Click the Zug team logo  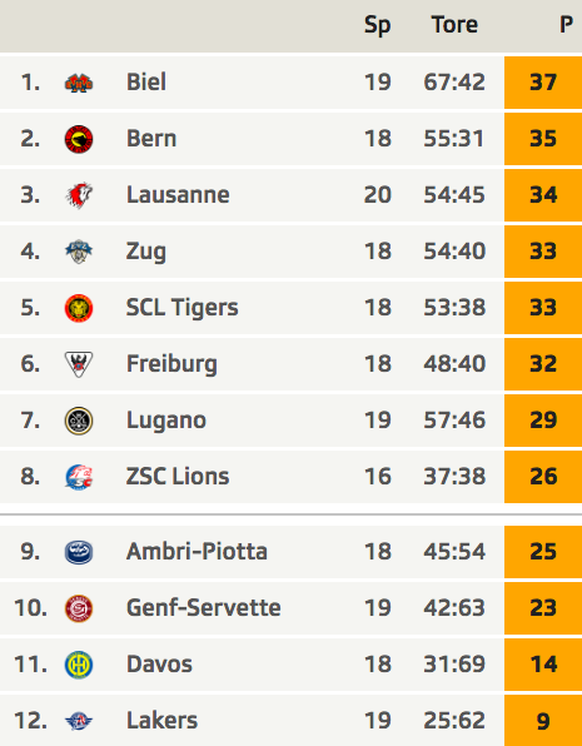(79, 252)
